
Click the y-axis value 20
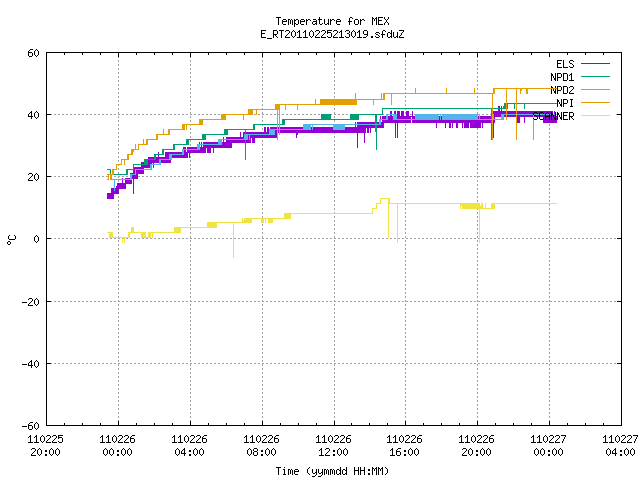33,177
